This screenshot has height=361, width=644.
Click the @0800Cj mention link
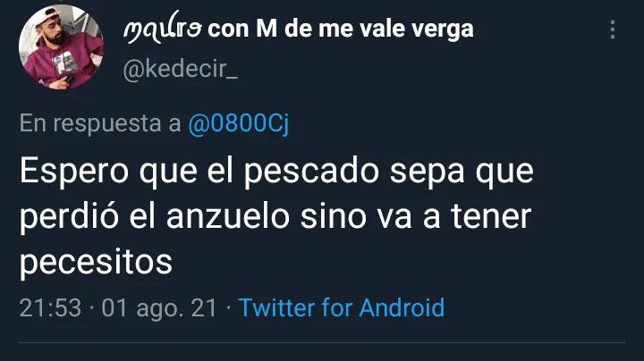239,123
